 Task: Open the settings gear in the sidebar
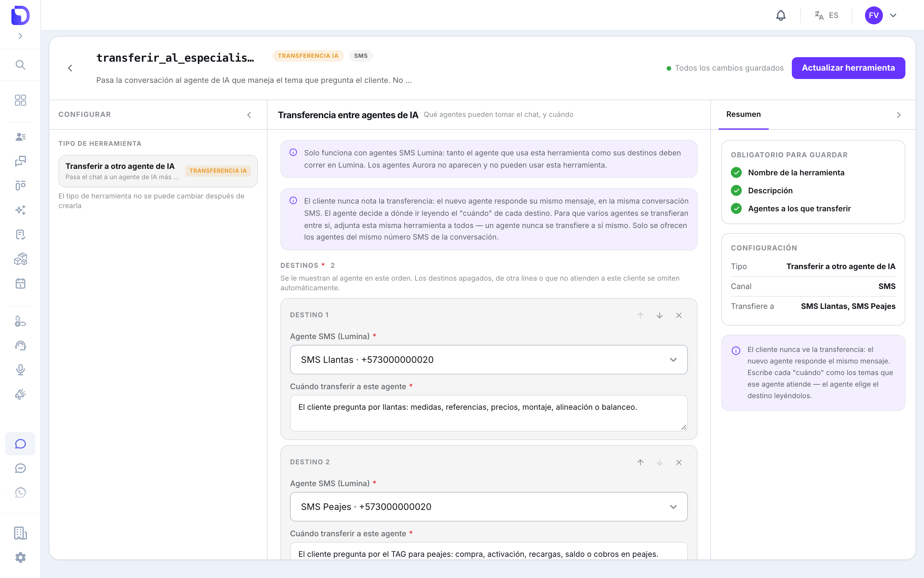click(x=20, y=557)
